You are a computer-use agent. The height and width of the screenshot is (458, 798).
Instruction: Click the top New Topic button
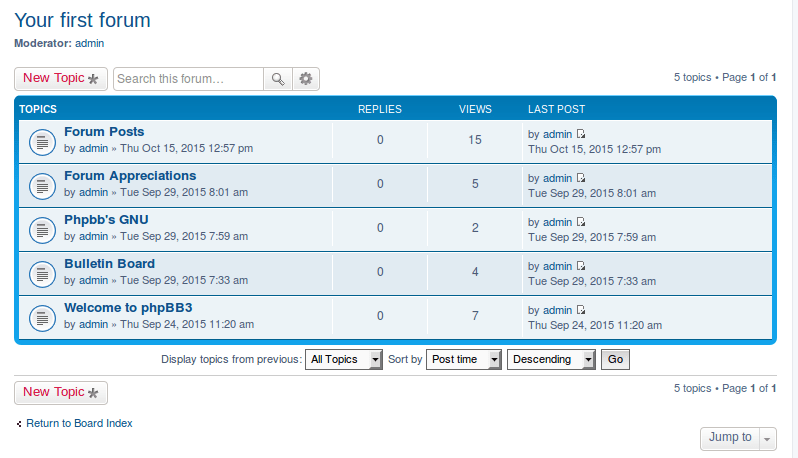coord(61,79)
